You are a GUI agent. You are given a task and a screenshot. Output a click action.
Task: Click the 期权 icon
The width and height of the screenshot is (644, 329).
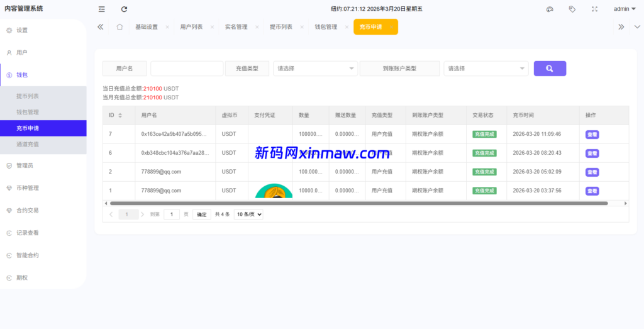coord(9,277)
